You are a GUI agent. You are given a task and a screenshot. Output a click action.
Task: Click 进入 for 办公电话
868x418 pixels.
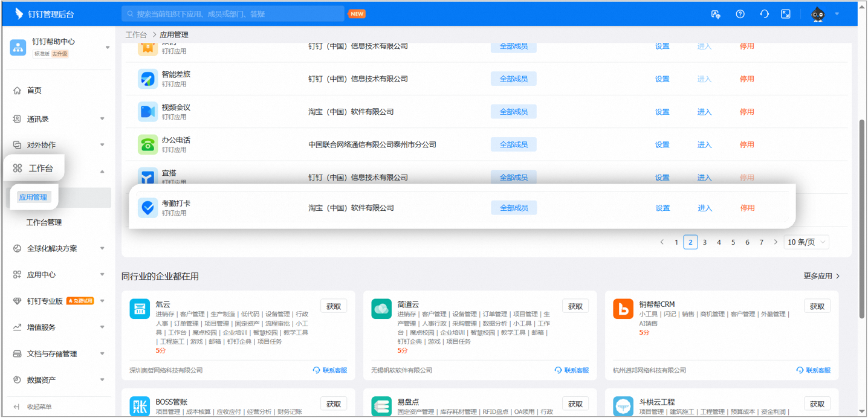click(x=705, y=144)
